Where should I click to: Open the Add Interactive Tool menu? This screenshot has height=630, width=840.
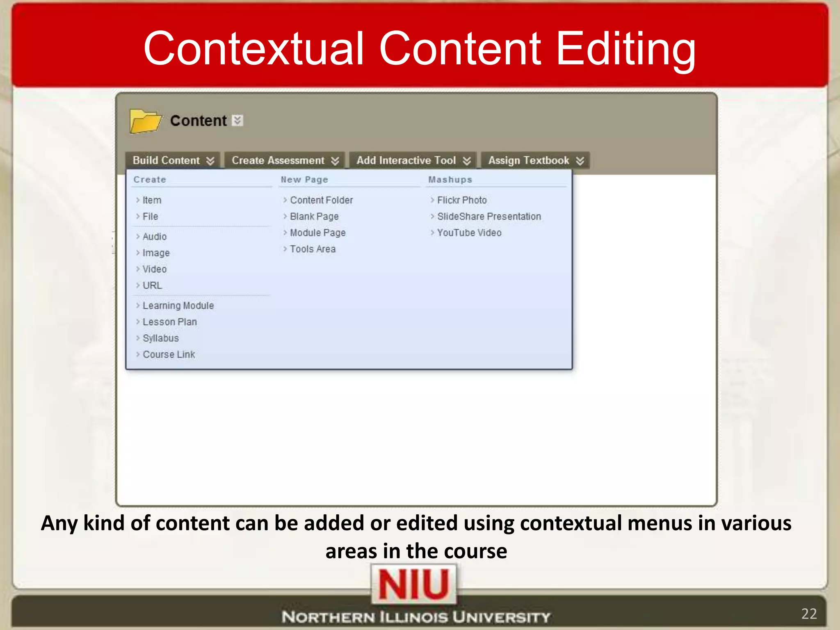[x=413, y=160]
